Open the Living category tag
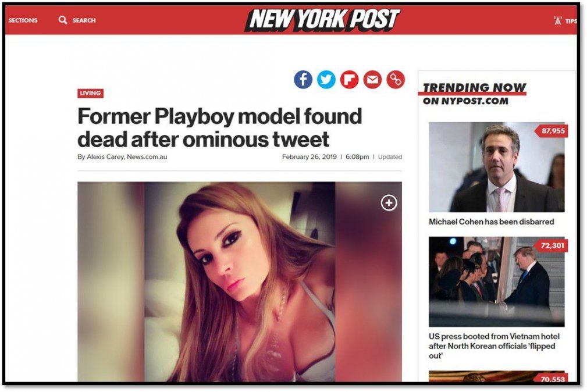587x392 pixels. pos(90,93)
